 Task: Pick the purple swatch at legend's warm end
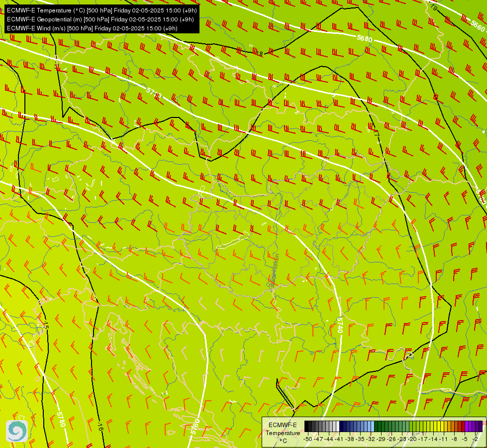pyautogui.click(x=481, y=426)
